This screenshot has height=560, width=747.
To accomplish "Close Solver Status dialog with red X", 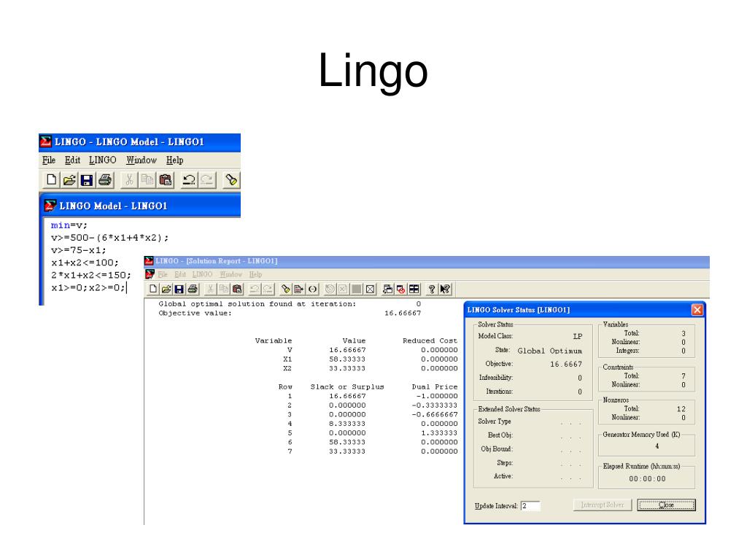I will pyautogui.click(x=697, y=310).
